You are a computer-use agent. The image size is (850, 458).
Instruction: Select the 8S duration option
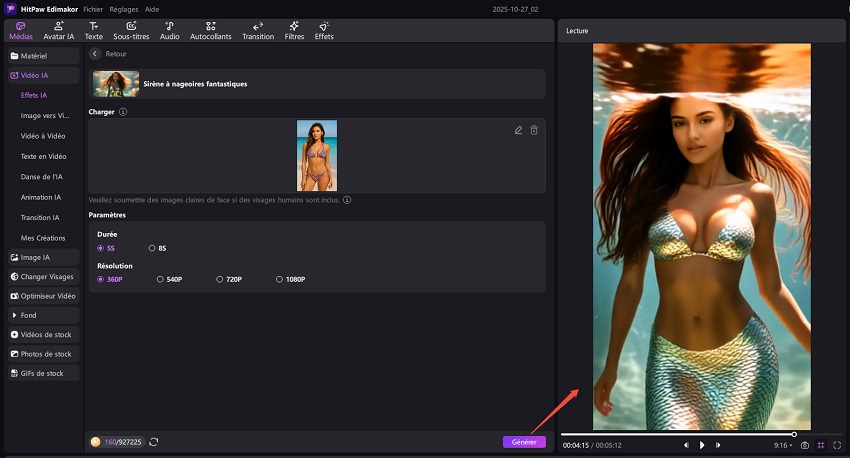(x=157, y=248)
